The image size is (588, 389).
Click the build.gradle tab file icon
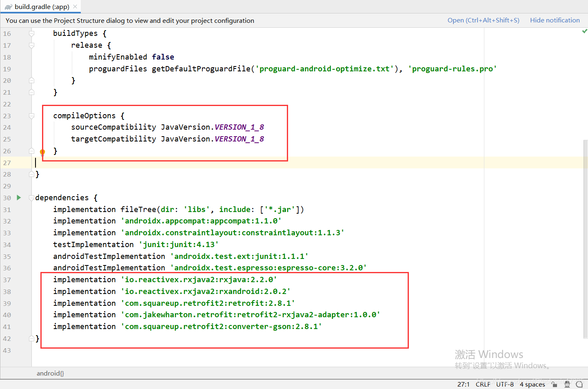point(9,7)
